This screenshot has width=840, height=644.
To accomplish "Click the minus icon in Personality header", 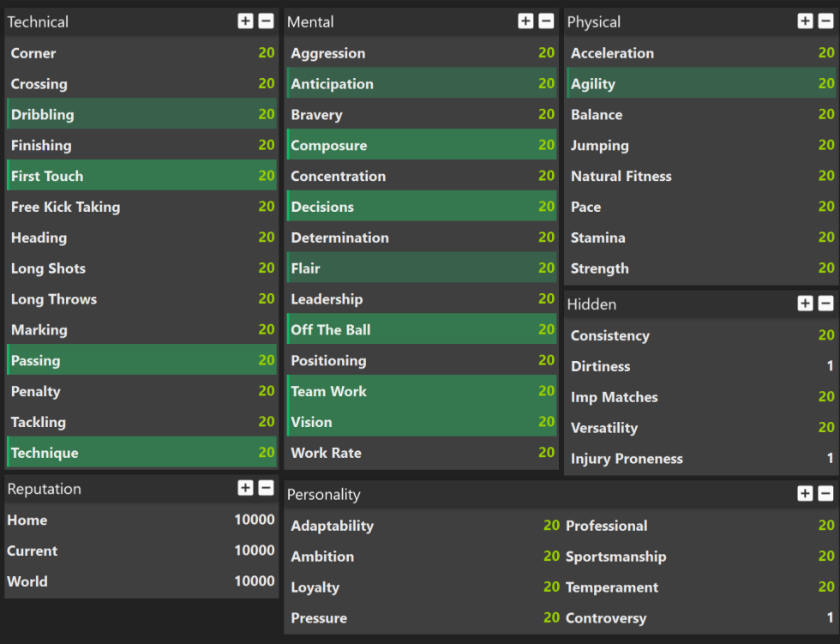I will (x=825, y=493).
